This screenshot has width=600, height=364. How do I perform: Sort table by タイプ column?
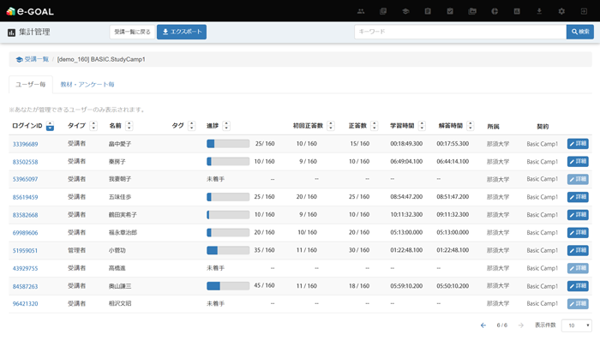point(93,125)
